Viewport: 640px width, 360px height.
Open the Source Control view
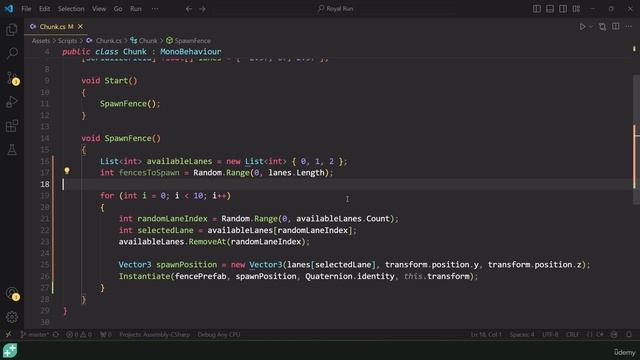point(12,78)
